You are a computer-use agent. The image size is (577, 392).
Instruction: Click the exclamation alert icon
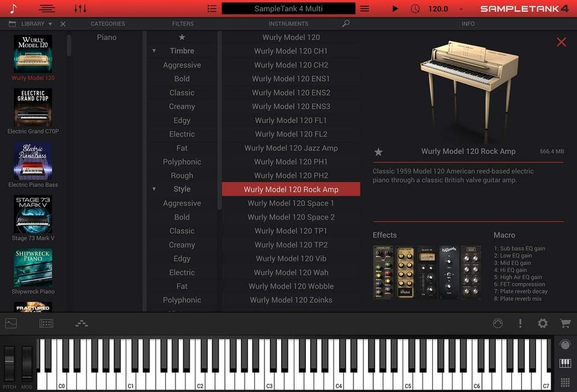(520, 324)
